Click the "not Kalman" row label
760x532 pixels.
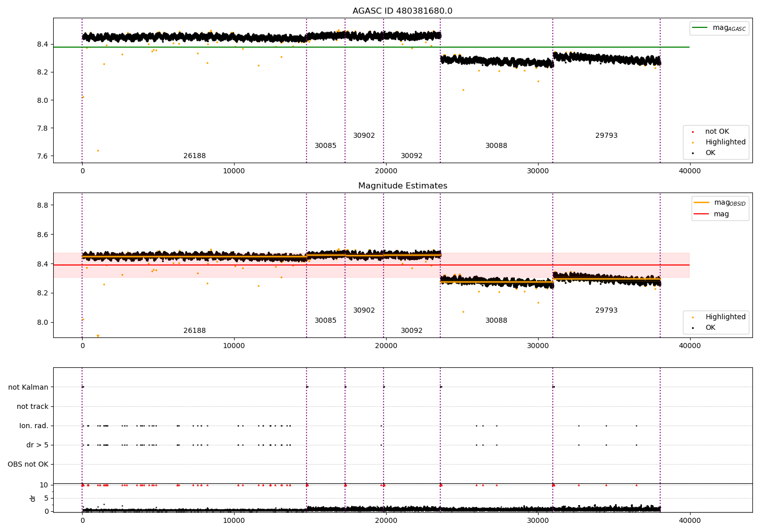(x=28, y=388)
